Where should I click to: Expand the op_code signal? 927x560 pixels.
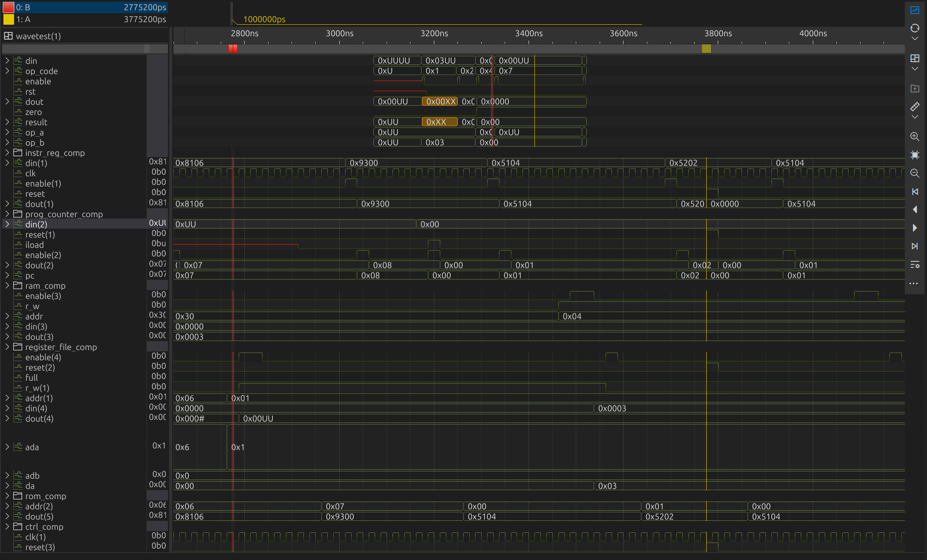[x=7, y=71]
